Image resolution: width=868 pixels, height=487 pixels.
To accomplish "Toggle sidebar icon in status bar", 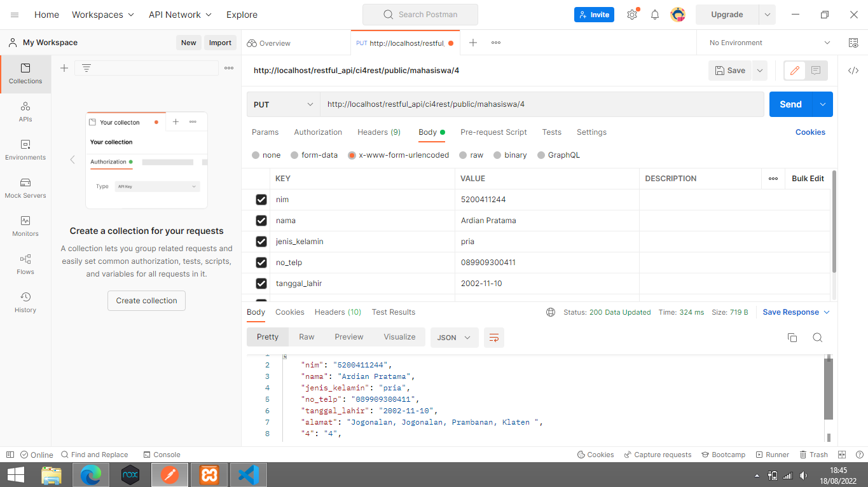I will tap(10, 455).
